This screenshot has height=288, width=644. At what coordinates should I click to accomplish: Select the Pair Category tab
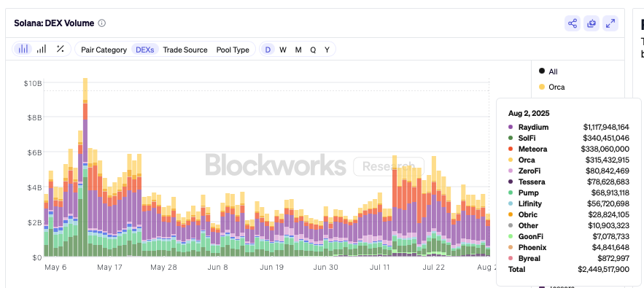pos(104,50)
